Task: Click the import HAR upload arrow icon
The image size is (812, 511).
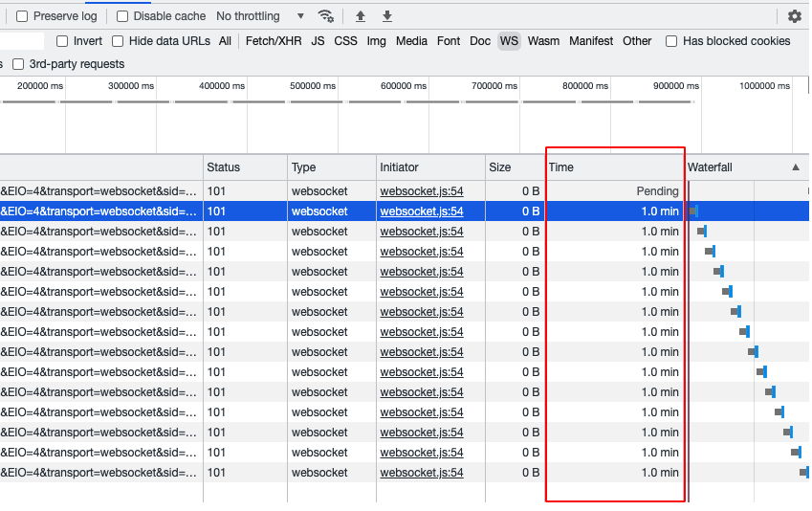Action: click(x=361, y=16)
